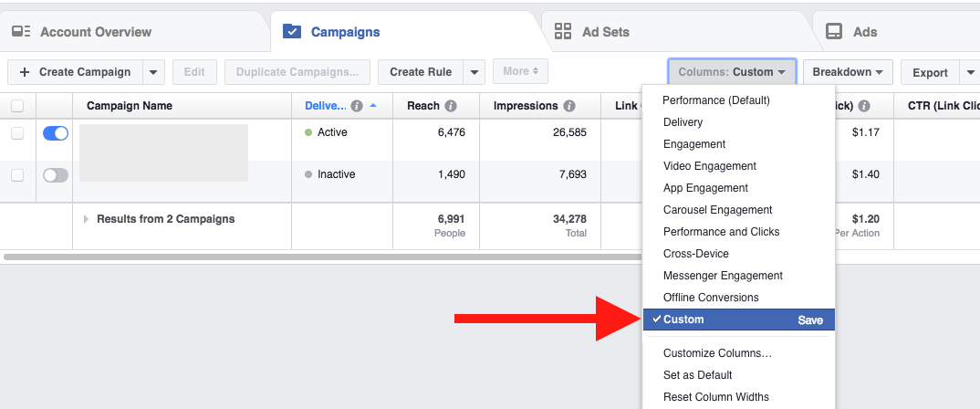This screenshot has height=409, width=980.
Task: Open the Create Campaign dropdown arrow
Action: tap(152, 72)
